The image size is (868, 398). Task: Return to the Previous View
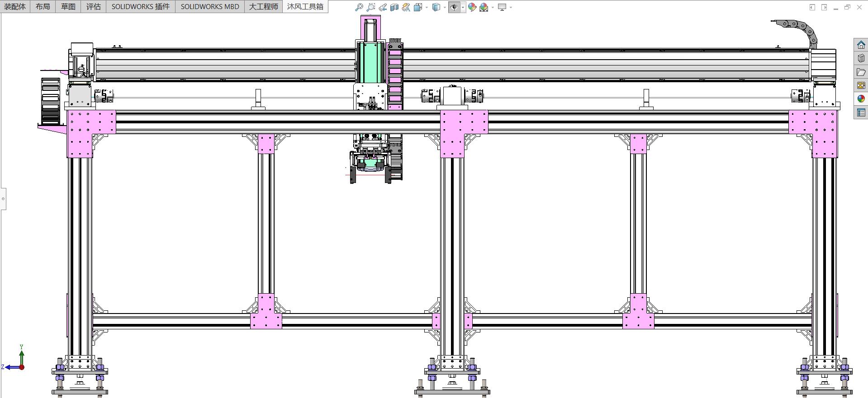pyautogui.click(x=383, y=7)
